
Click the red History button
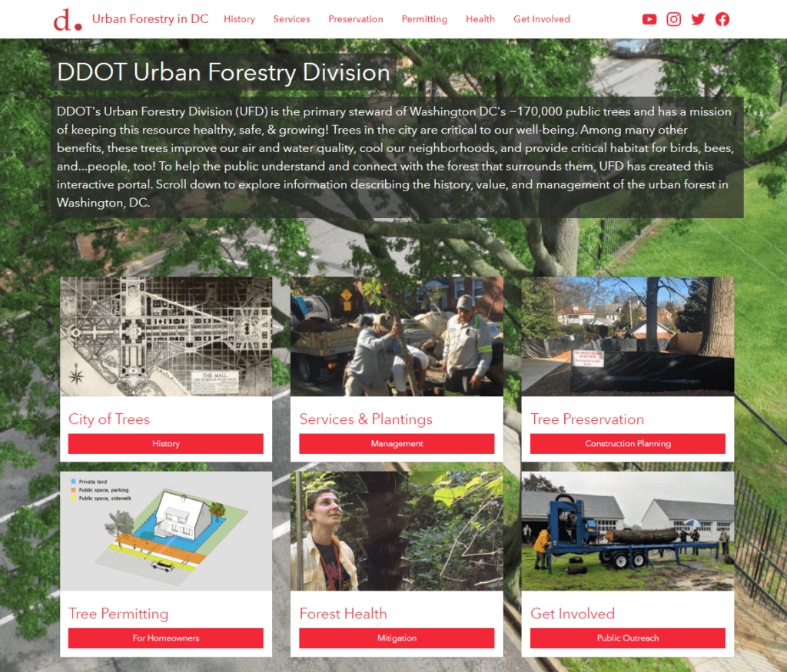point(166,444)
